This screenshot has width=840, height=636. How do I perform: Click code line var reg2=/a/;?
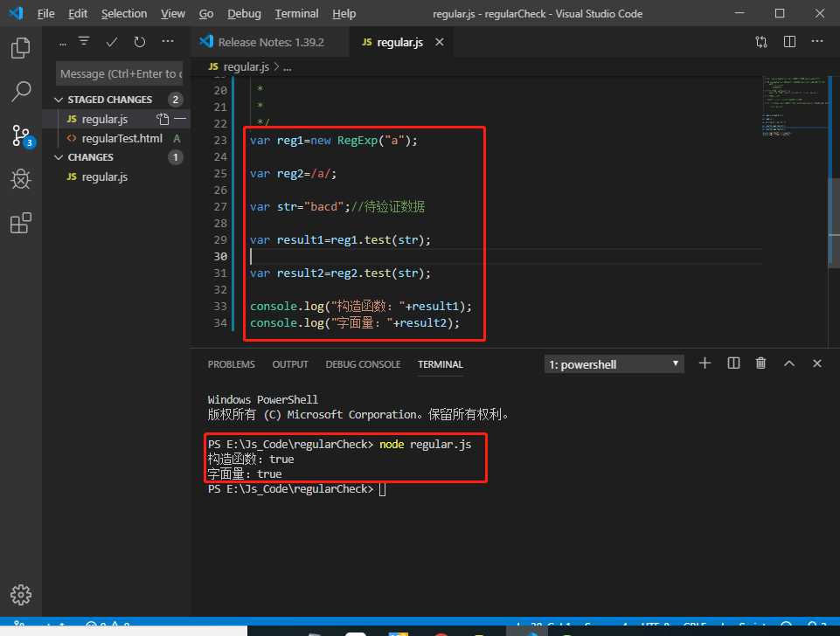click(293, 174)
